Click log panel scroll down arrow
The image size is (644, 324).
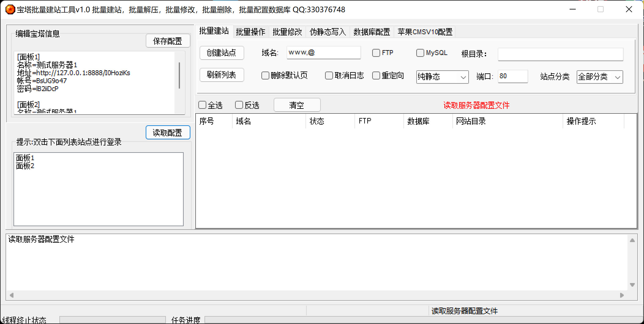(x=632, y=285)
